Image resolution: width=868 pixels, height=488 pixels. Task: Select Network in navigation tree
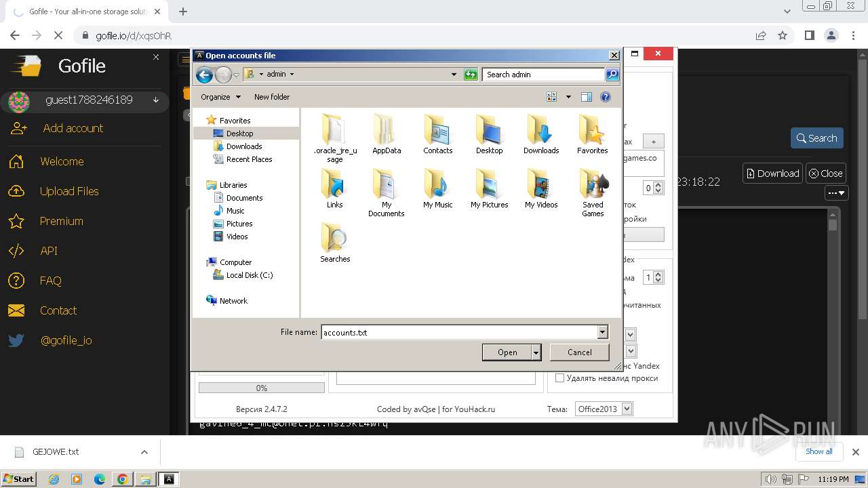coord(233,301)
